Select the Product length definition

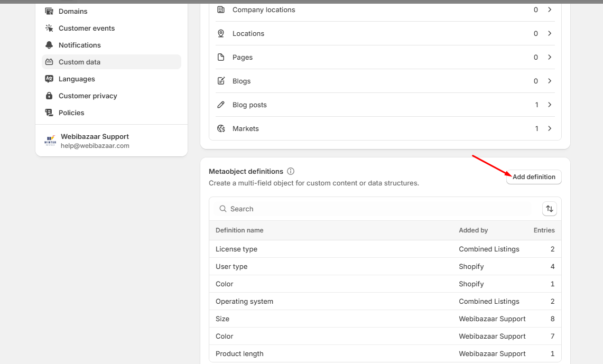[x=239, y=353]
